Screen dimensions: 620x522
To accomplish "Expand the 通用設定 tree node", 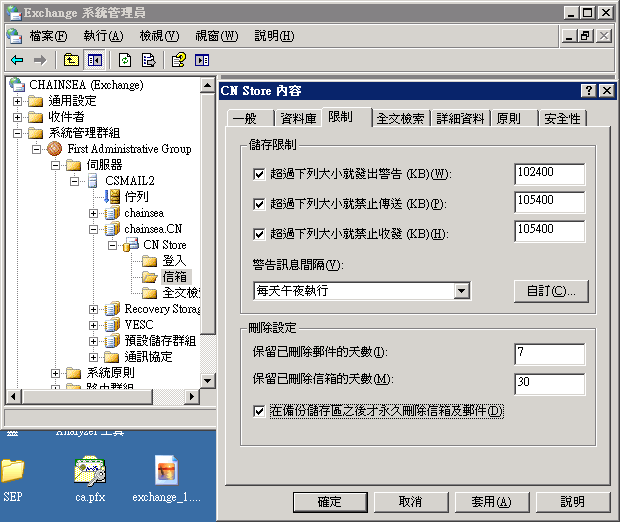I will (x=17, y=101).
